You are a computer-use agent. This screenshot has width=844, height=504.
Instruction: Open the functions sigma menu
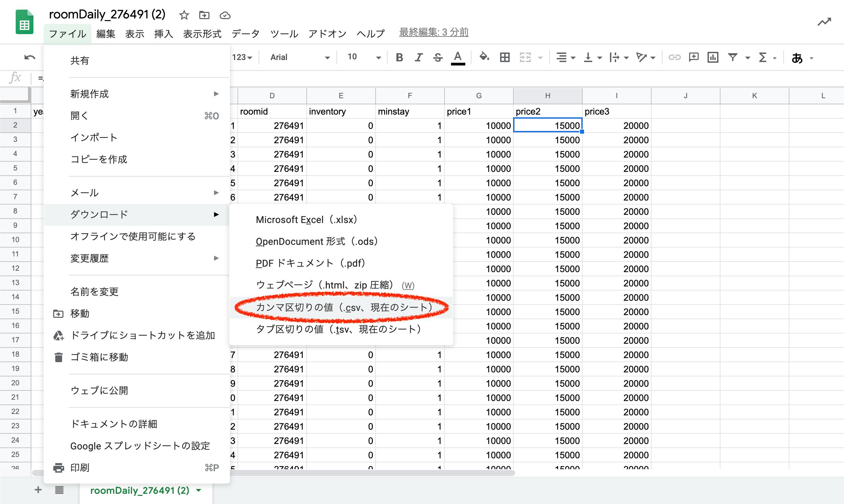coord(763,57)
